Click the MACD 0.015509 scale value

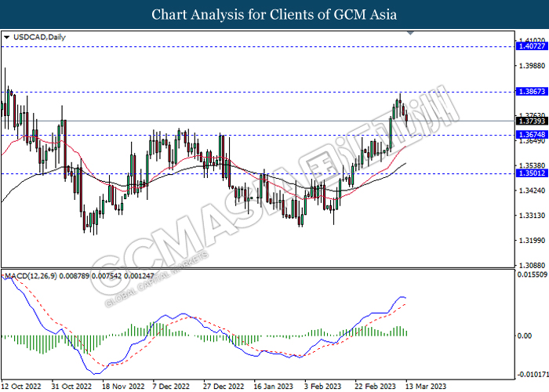click(532, 274)
